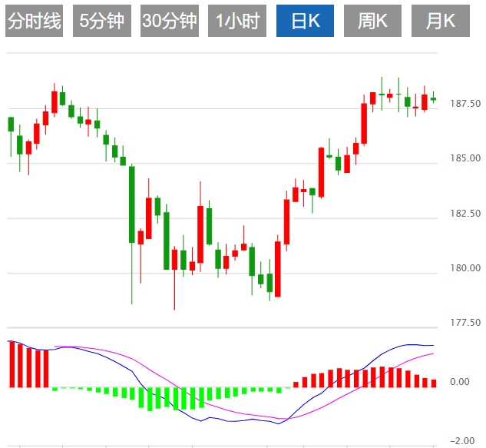Click the last red MACD histogram bar
Screen dimensions: 486x448
click(x=434, y=383)
